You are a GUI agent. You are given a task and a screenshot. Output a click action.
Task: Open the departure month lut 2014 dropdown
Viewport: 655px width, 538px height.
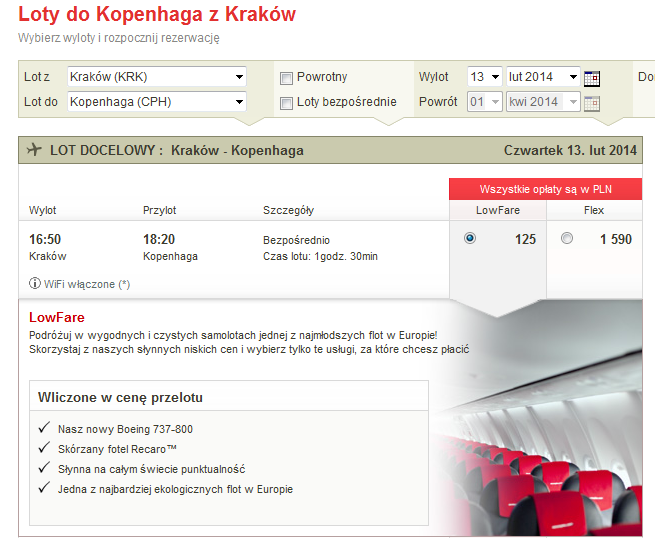click(543, 77)
